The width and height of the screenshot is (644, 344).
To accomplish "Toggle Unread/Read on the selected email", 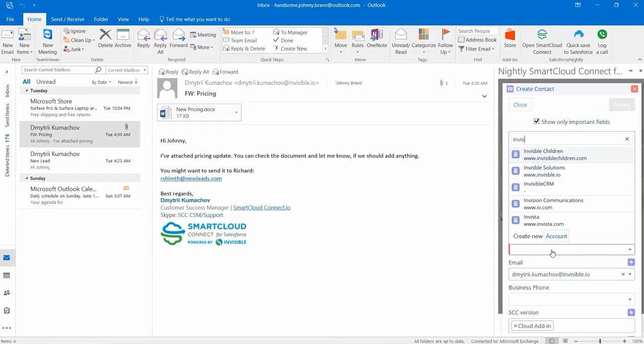I will coord(400,40).
